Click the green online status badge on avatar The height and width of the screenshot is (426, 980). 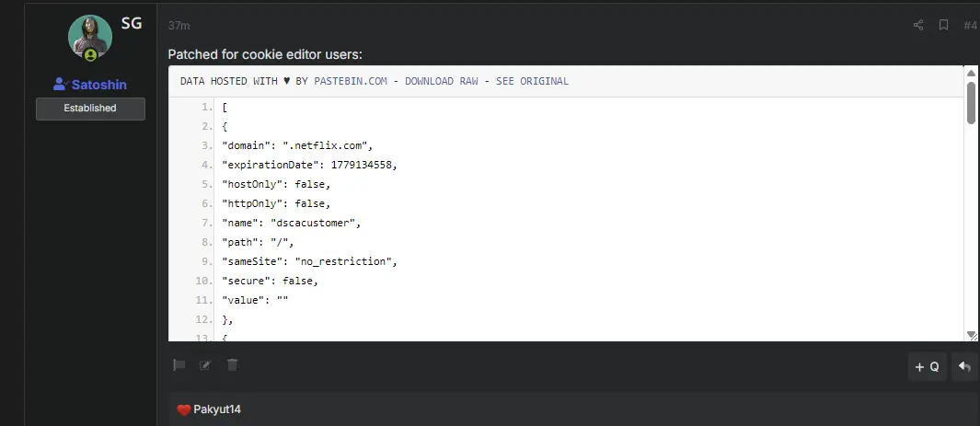90,55
